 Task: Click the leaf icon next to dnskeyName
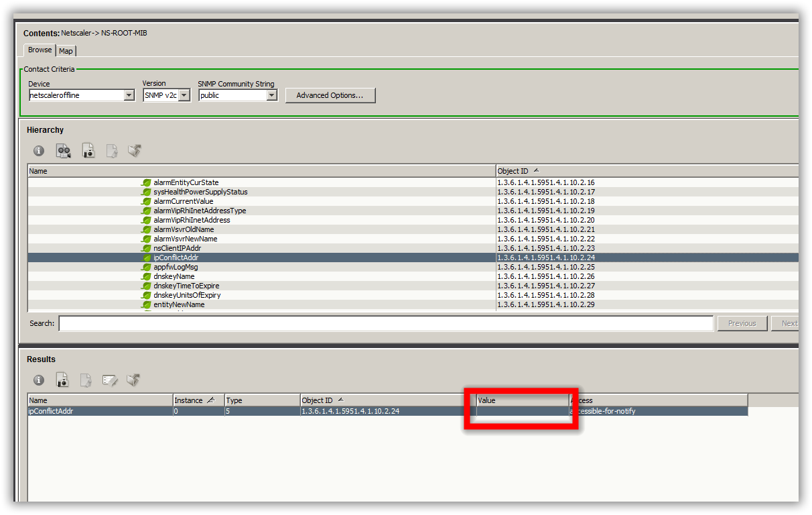point(147,276)
